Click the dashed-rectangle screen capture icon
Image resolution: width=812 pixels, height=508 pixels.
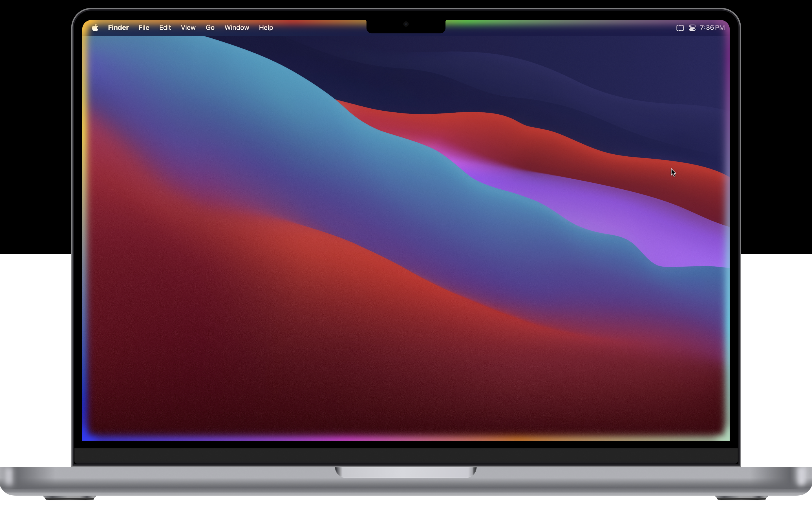point(680,28)
